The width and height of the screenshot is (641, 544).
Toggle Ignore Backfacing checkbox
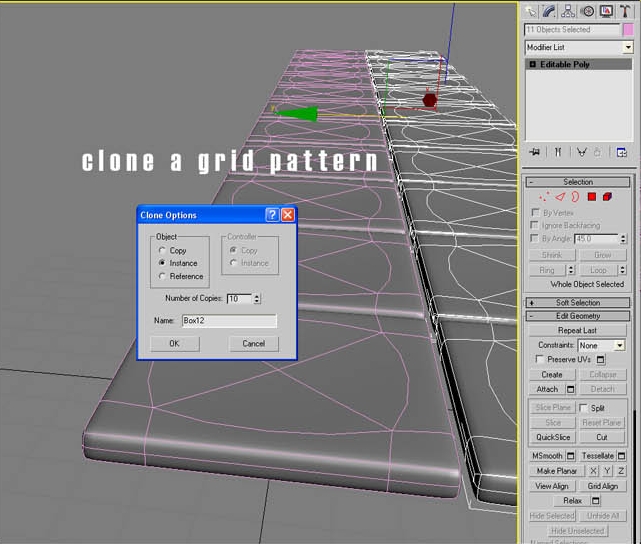[534, 225]
